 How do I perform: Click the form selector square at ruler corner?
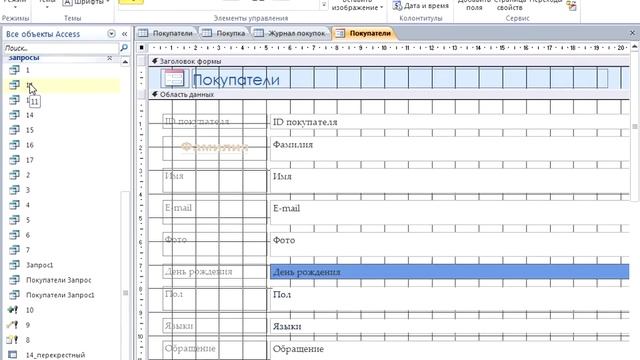[141, 48]
